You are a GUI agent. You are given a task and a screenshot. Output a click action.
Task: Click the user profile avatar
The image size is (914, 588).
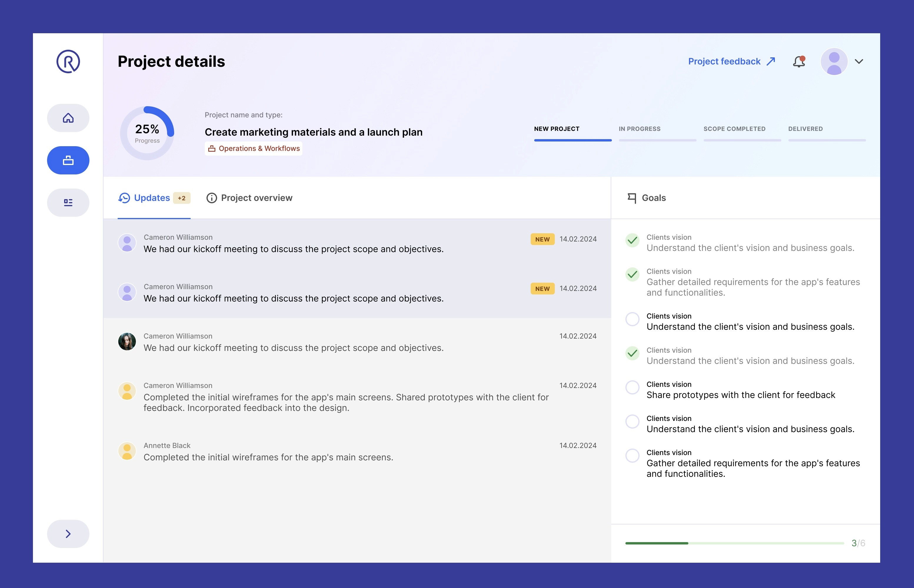pos(834,61)
